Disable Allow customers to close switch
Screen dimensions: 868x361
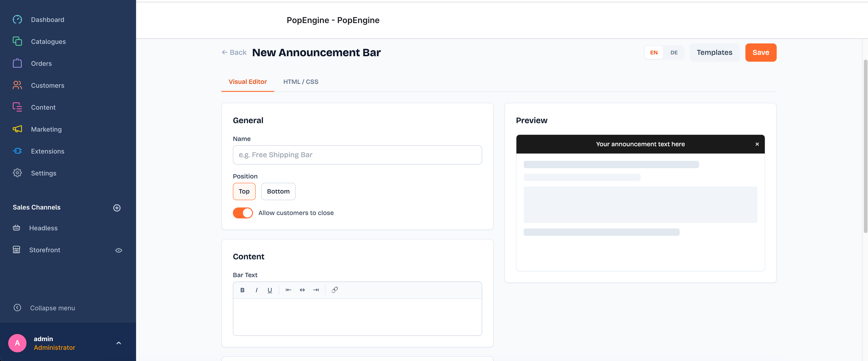click(243, 213)
